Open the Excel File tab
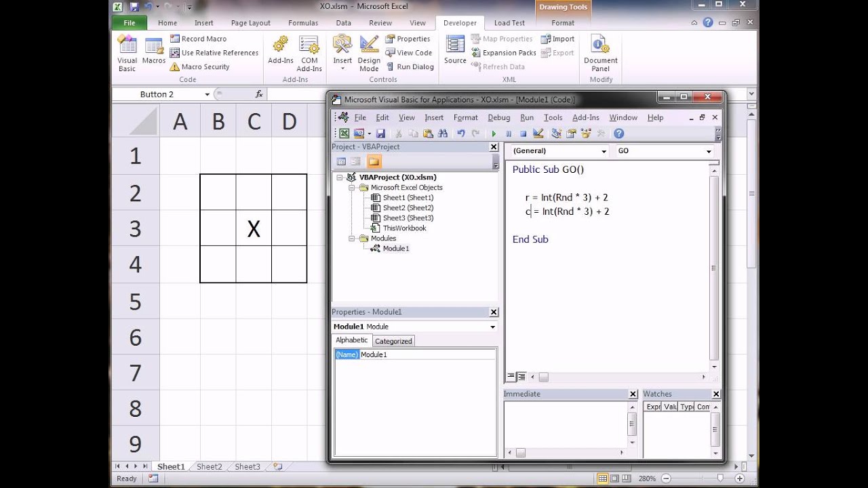 130,22
